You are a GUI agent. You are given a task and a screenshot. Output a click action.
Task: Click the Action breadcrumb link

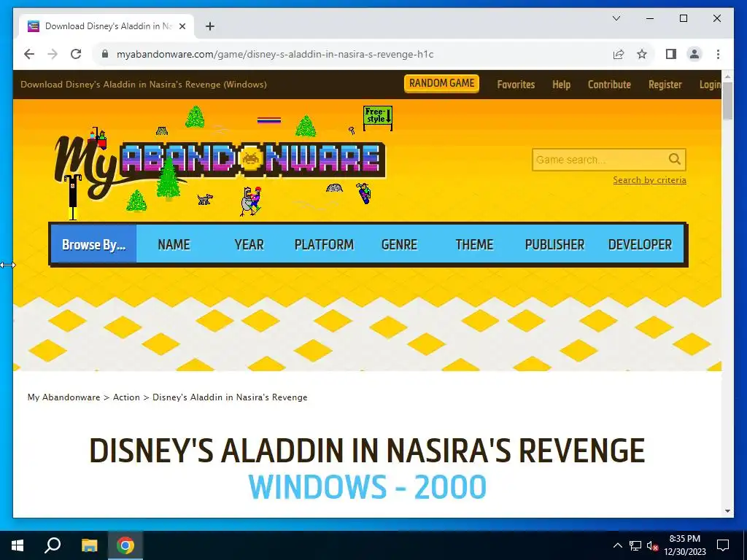click(x=126, y=397)
